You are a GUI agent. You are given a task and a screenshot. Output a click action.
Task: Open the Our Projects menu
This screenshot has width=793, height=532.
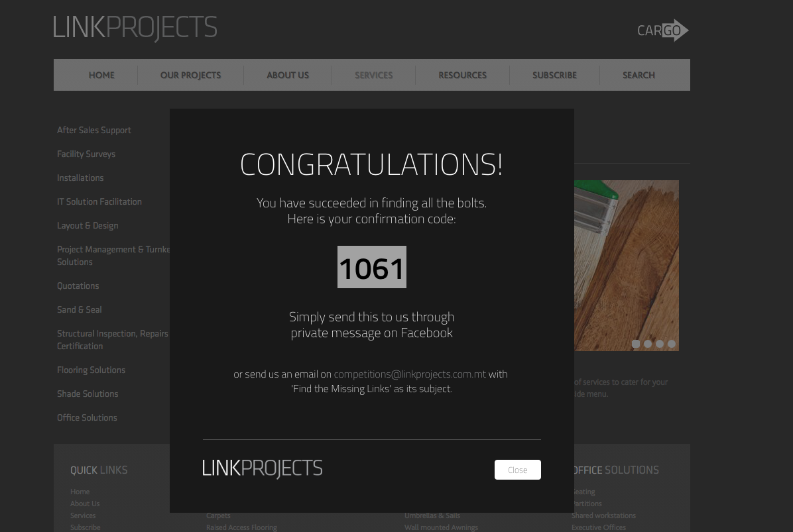(x=191, y=76)
